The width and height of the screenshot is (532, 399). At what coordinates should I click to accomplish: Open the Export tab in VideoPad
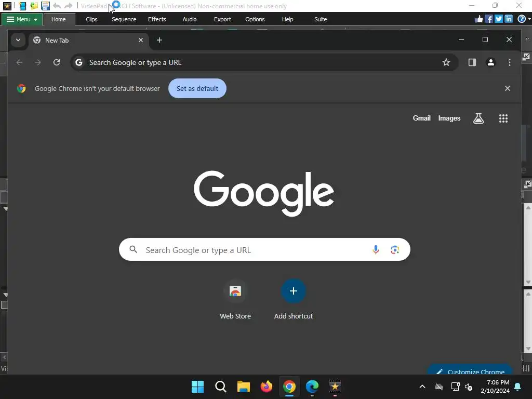pos(222,19)
